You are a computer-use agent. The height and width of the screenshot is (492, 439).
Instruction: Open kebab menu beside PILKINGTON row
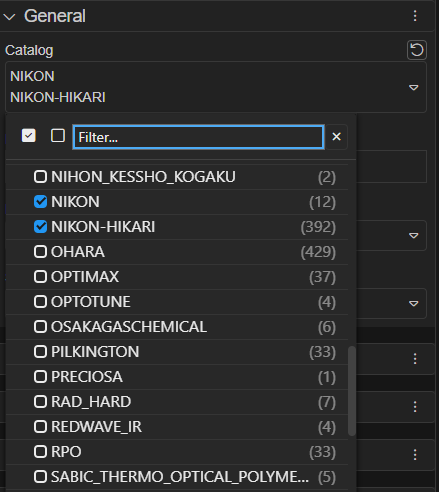415,359
